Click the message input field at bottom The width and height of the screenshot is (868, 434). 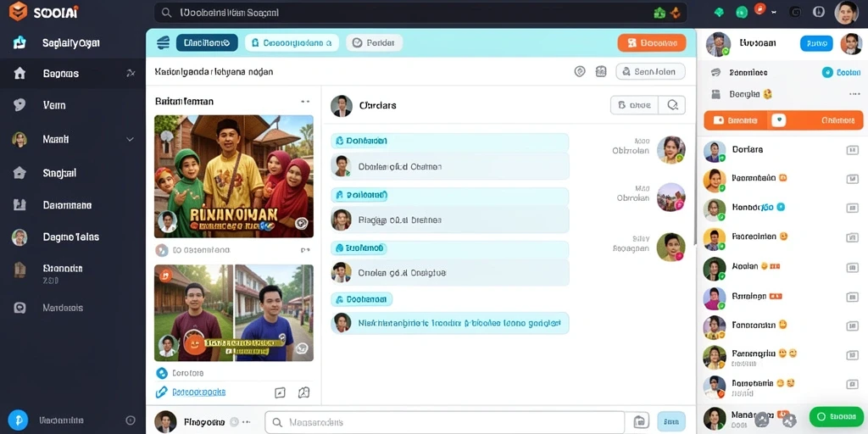coord(444,422)
